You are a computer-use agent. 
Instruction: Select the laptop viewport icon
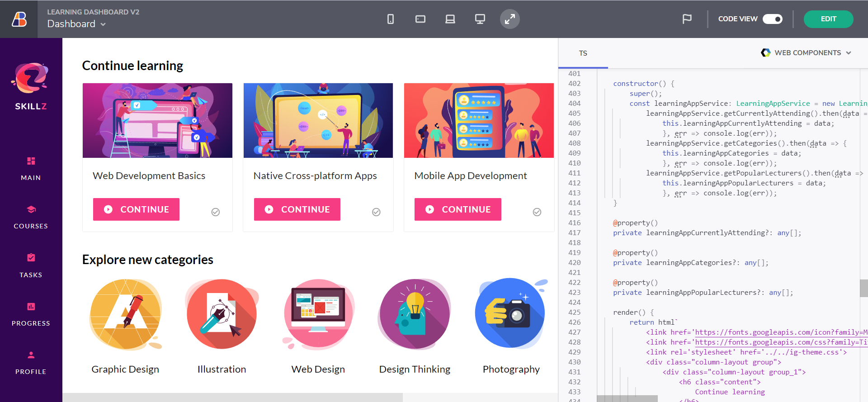(x=450, y=19)
